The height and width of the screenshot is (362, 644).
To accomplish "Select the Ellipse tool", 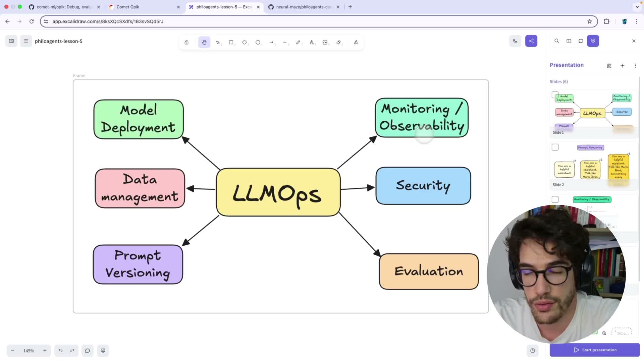I will pyautogui.click(x=258, y=42).
